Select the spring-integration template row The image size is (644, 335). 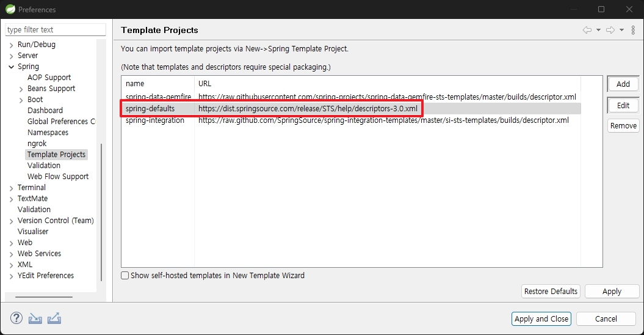click(x=351, y=120)
